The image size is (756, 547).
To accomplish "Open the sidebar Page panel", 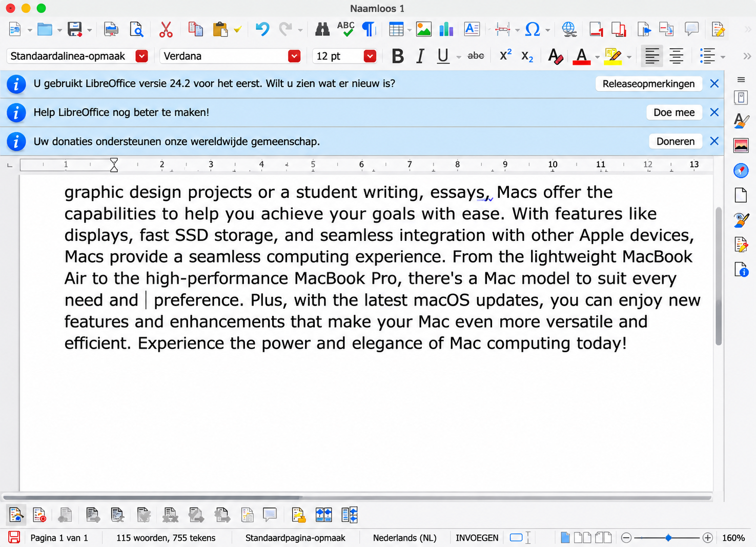I will point(741,195).
